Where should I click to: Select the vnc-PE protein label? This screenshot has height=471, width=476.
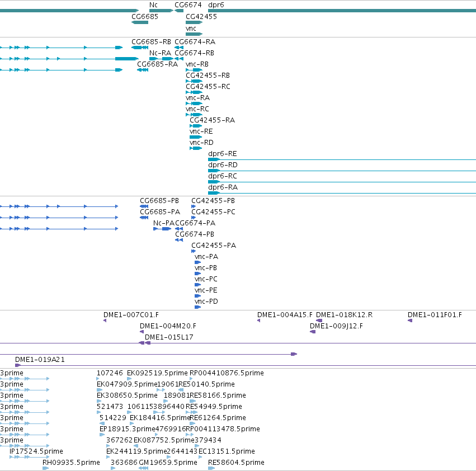click(x=206, y=290)
